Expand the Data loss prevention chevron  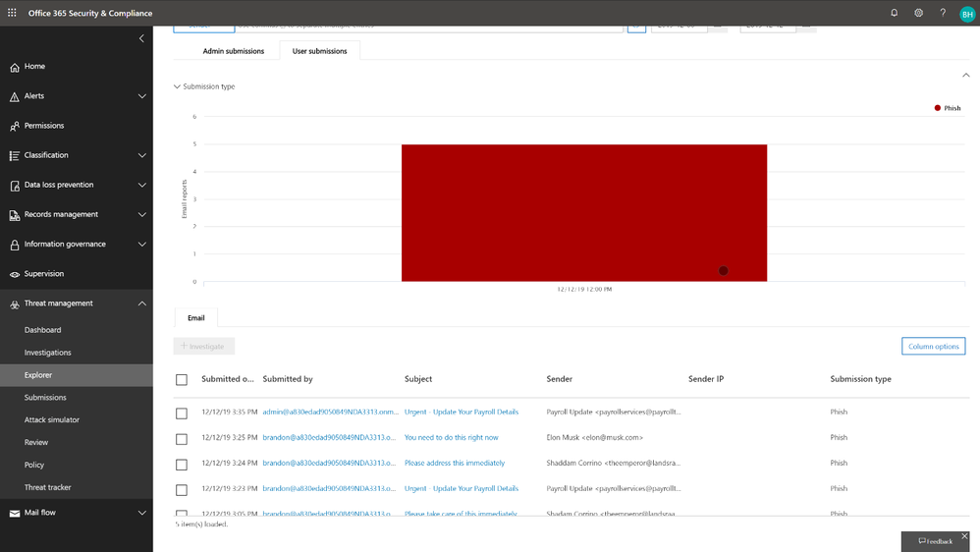(141, 185)
